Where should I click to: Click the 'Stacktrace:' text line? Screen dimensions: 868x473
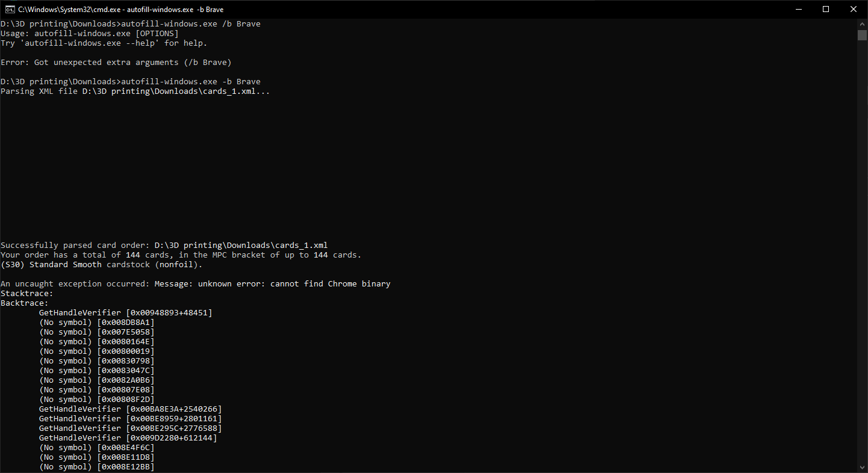pyautogui.click(x=25, y=293)
